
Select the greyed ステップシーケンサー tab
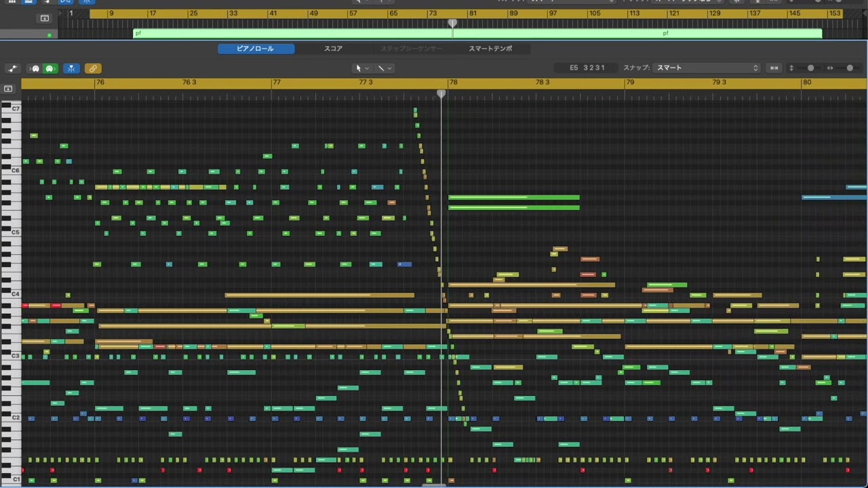pos(411,49)
